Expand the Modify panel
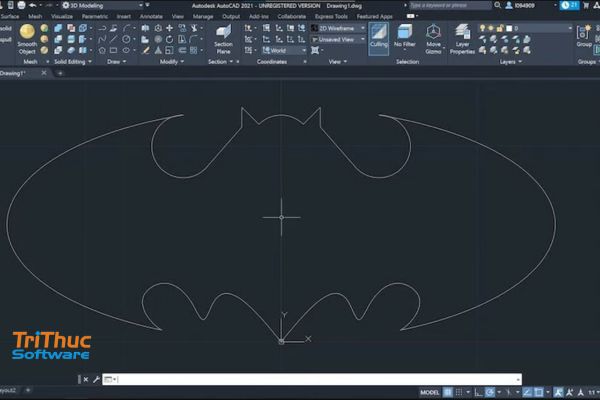Viewport: 600px width, 400px height. pos(171,62)
